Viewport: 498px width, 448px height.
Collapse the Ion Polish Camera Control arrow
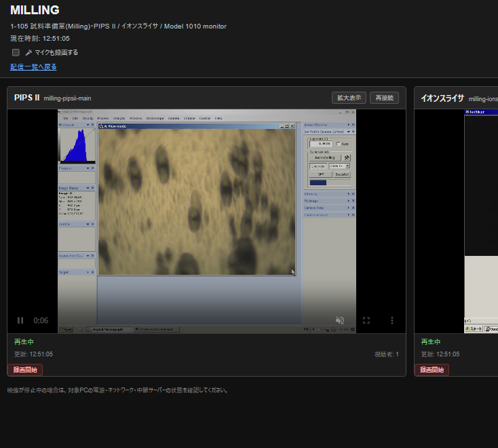tap(349, 132)
